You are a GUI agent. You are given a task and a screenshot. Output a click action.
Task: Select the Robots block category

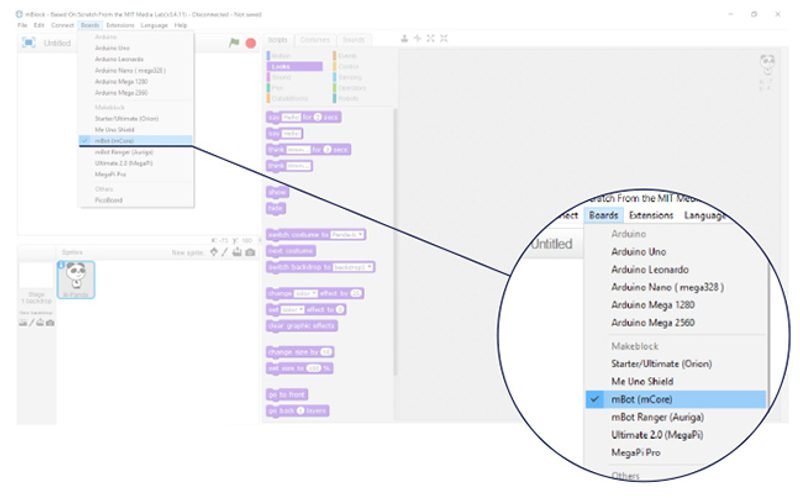(x=360, y=98)
